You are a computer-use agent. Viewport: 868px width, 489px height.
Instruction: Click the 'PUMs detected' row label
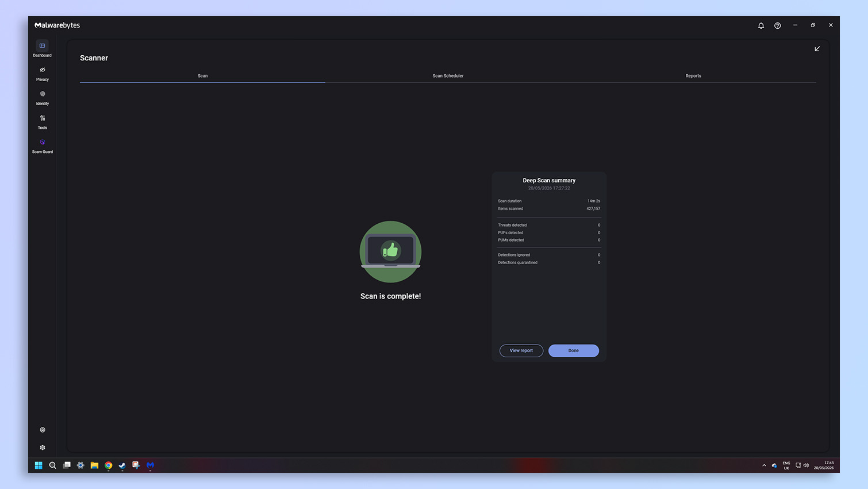[511, 240]
